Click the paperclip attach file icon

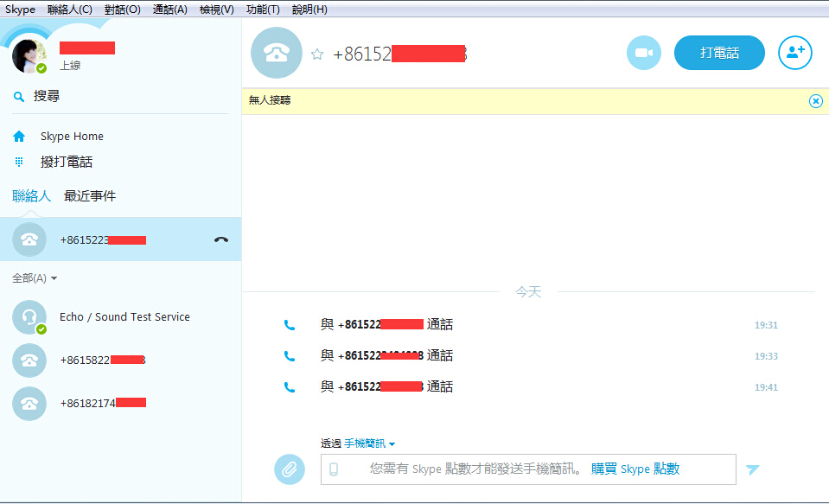(290, 469)
